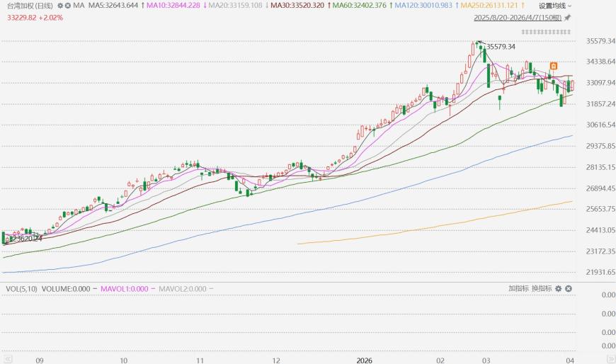616x364 pixels.
Task: Expand the 设置均线 dropdown
Action: 555,6
